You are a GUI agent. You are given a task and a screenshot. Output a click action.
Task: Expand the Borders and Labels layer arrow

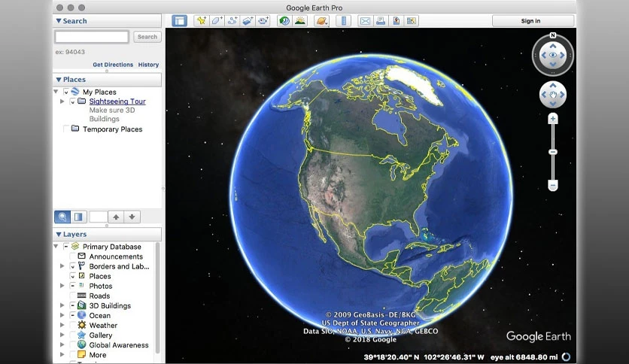tap(62, 266)
